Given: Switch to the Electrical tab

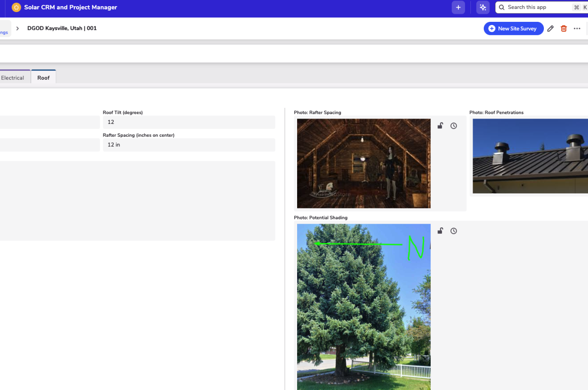Looking at the screenshot, I should click(12, 78).
